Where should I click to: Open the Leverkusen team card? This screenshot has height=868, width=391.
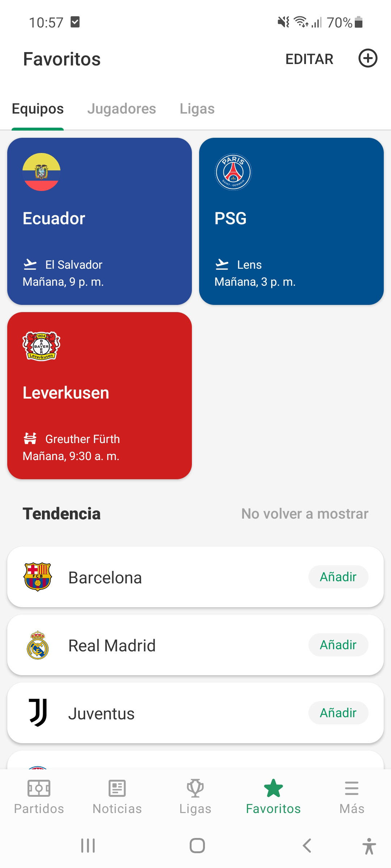(x=100, y=395)
